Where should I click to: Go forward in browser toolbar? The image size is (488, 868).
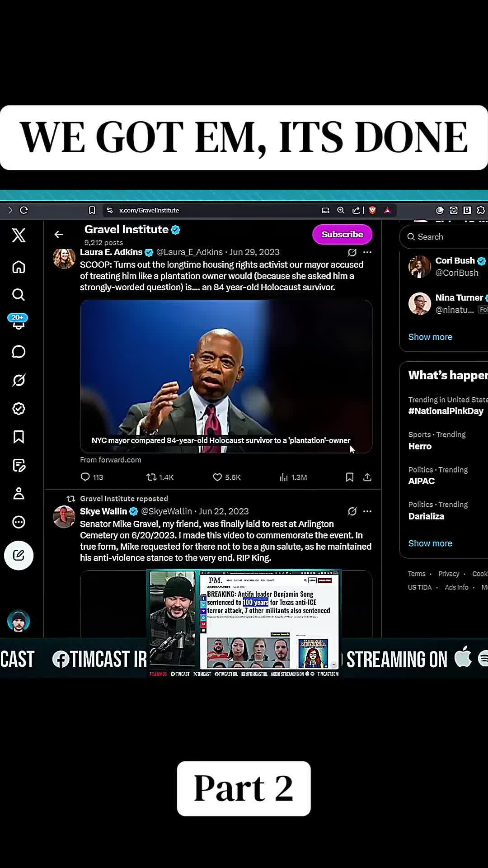coord(10,210)
